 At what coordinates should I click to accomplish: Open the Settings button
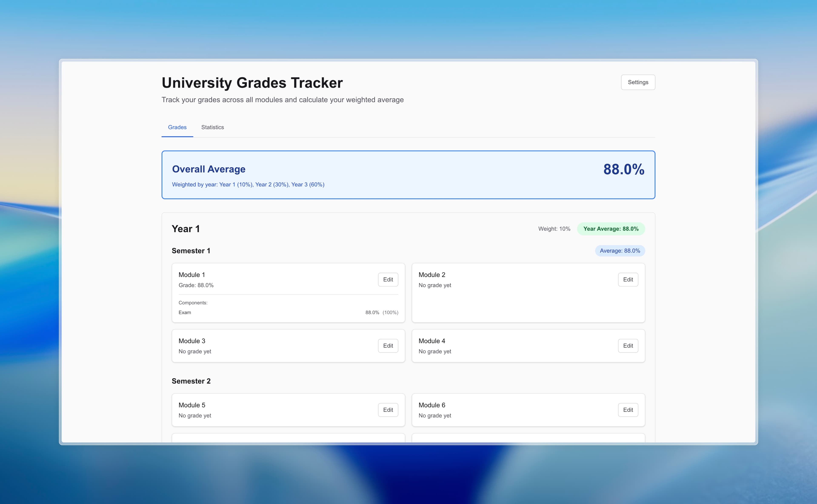click(x=637, y=82)
